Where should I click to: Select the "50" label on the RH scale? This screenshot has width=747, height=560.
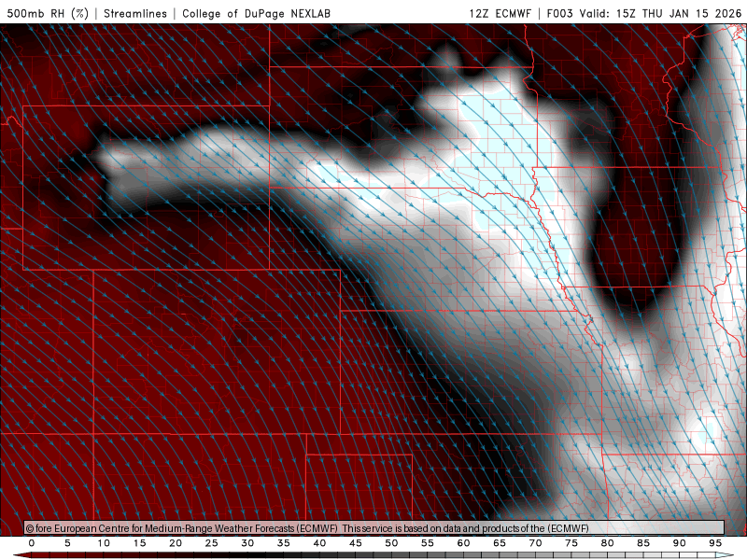pos(391,543)
